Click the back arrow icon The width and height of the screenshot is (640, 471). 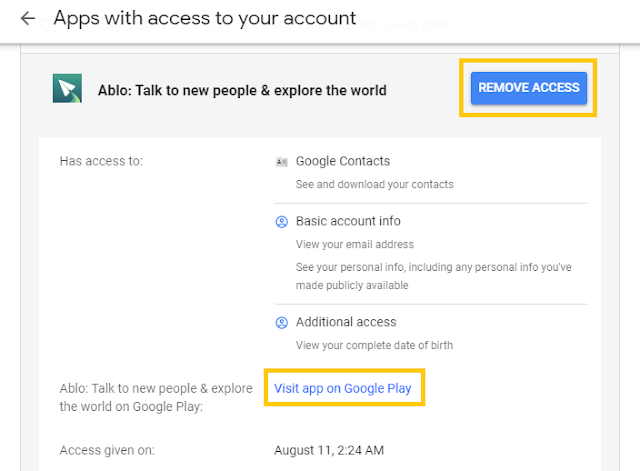[x=27, y=19]
